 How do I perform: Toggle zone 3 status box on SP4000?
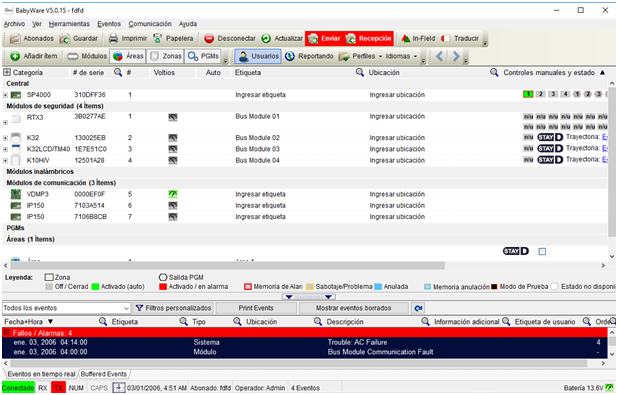553,94
